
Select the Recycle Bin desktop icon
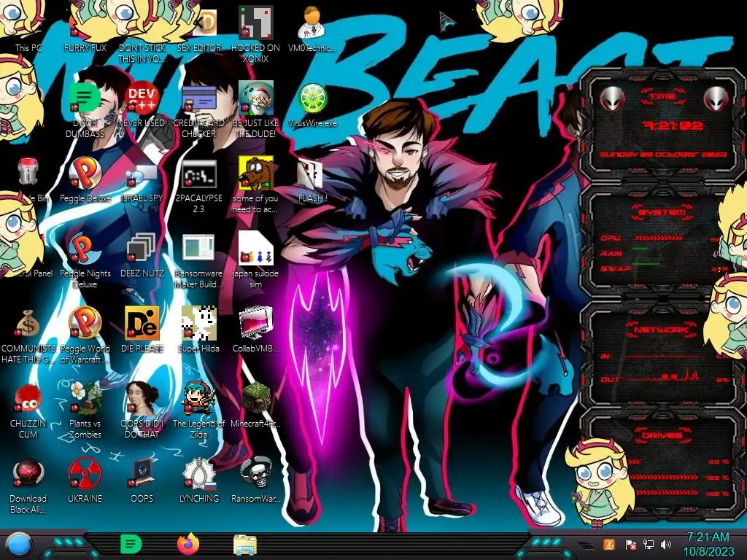[x=28, y=171]
